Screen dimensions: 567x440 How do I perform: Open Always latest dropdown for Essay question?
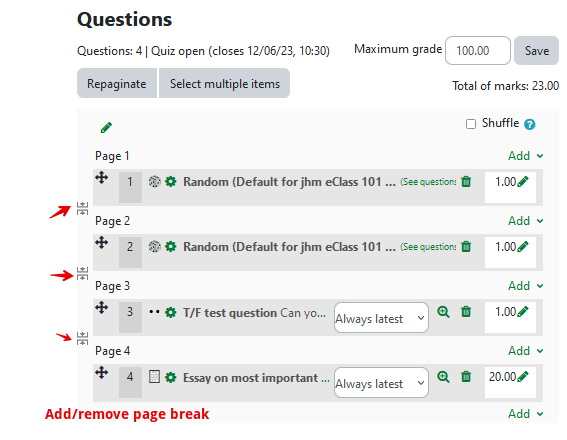(381, 383)
